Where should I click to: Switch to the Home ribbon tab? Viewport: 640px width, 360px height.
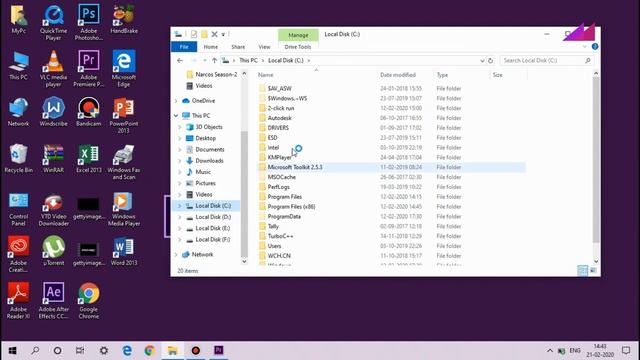[x=211, y=47]
